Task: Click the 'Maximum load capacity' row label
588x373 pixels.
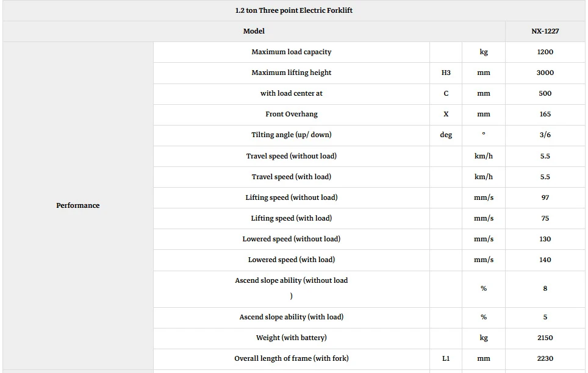Action: [x=292, y=52]
